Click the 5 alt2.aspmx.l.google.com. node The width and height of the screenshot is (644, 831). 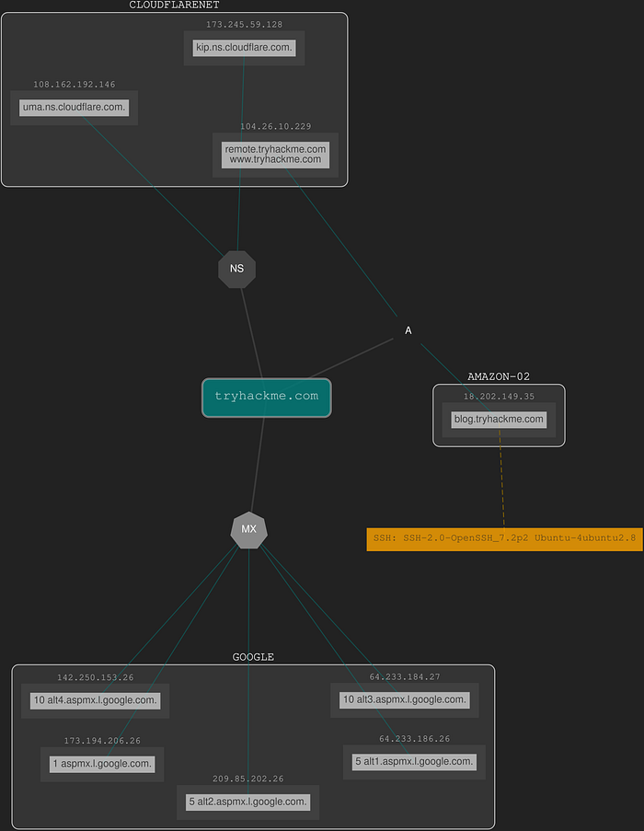[x=247, y=802]
